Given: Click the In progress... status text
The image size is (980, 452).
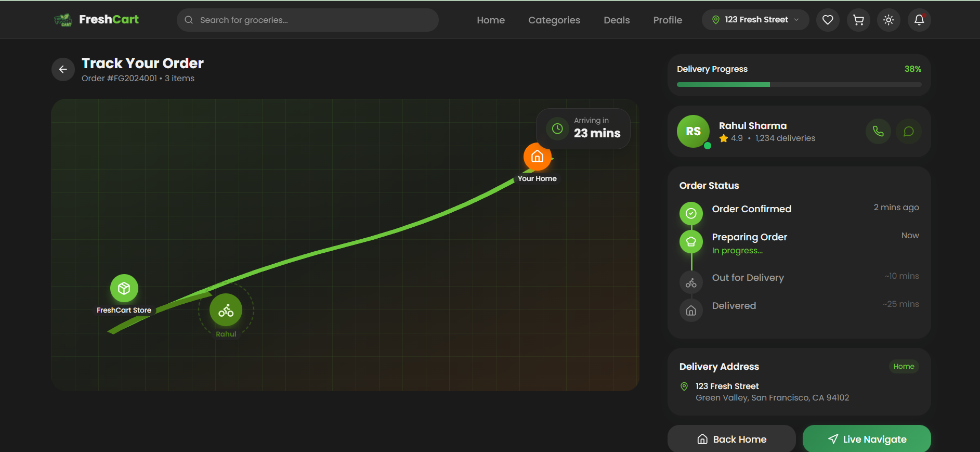Looking at the screenshot, I should [737, 251].
